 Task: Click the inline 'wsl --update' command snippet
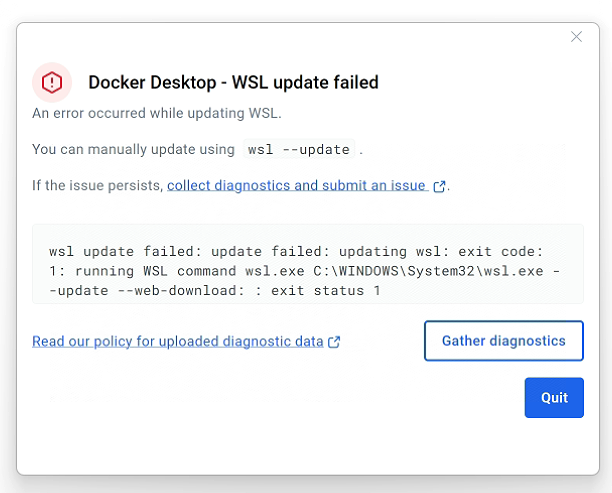click(x=299, y=150)
